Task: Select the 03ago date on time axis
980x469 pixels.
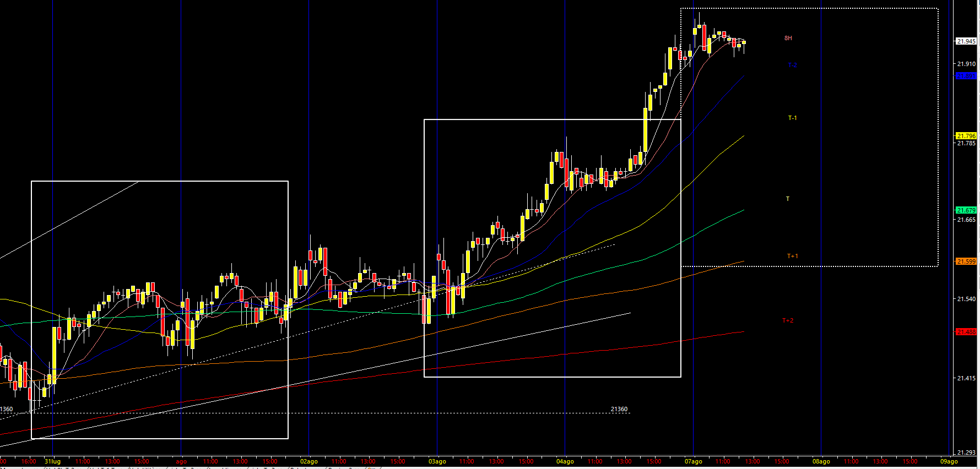Action: tap(437, 461)
